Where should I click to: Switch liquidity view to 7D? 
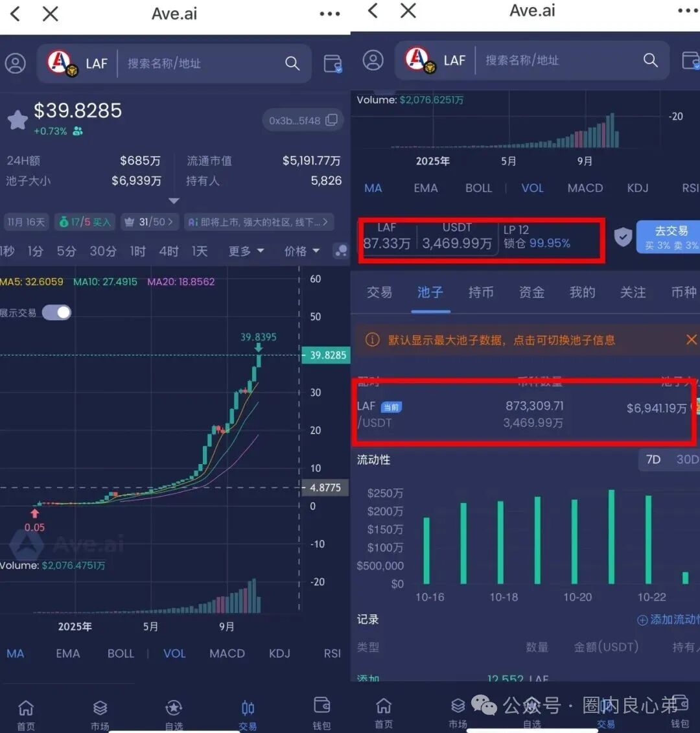pyautogui.click(x=653, y=460)
